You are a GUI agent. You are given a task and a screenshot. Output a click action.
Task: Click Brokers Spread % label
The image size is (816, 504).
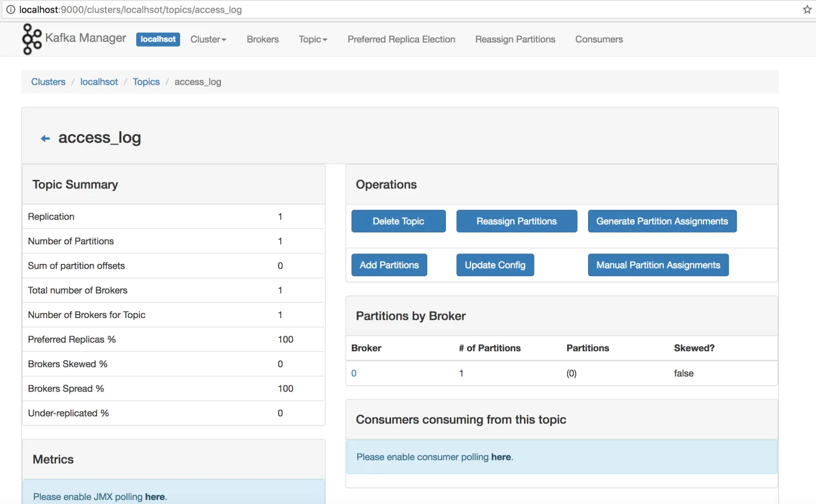66,388
